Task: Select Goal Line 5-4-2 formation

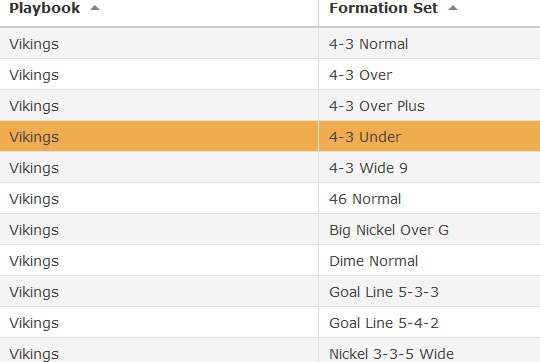Action: 384,323
